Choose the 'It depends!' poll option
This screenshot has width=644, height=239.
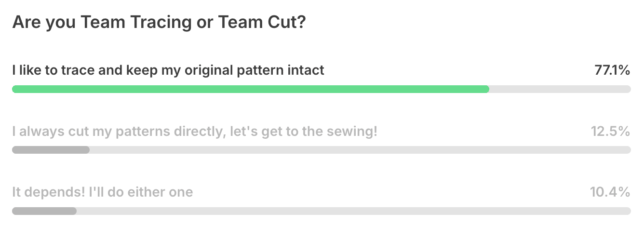coord(102,192)
